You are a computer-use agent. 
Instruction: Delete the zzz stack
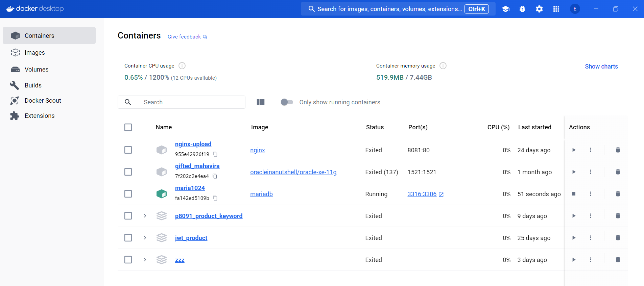tap(618, 260)
